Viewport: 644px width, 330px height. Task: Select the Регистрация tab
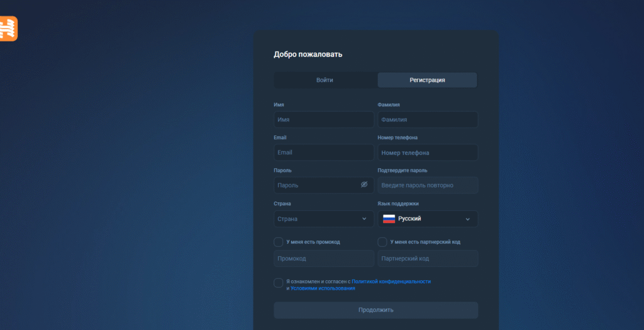coord(427,80)
